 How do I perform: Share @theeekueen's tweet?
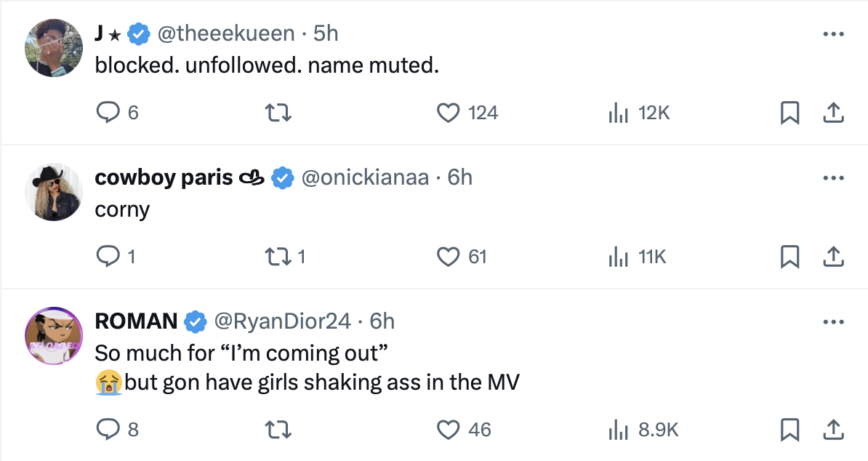[833, 113]
